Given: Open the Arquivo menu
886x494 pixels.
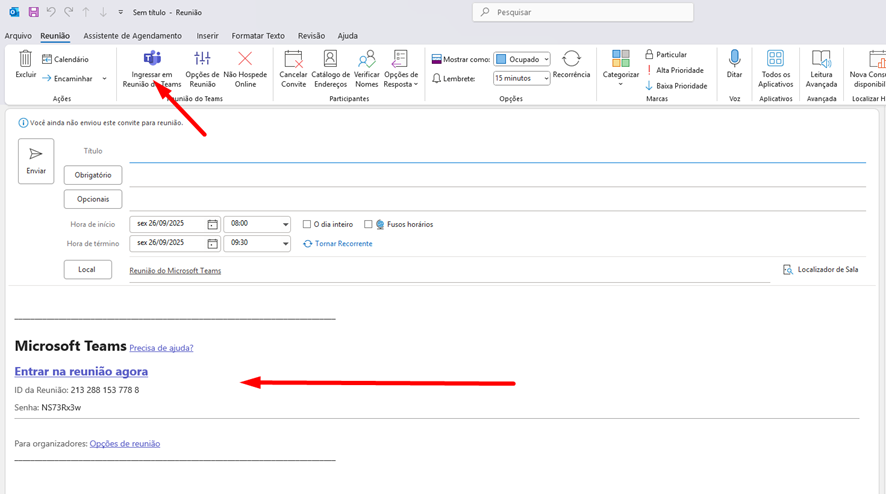Looking at the screenshot, I should pos(18,36).
